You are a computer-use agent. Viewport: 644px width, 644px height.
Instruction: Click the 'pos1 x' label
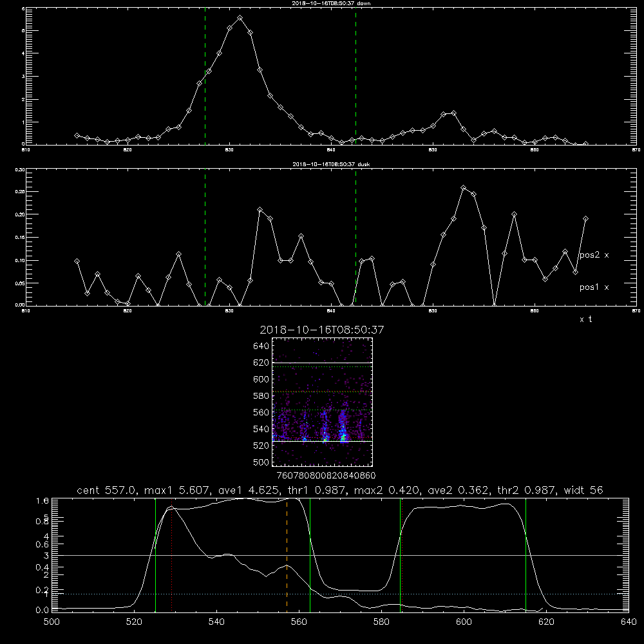[x=594, y=287]
